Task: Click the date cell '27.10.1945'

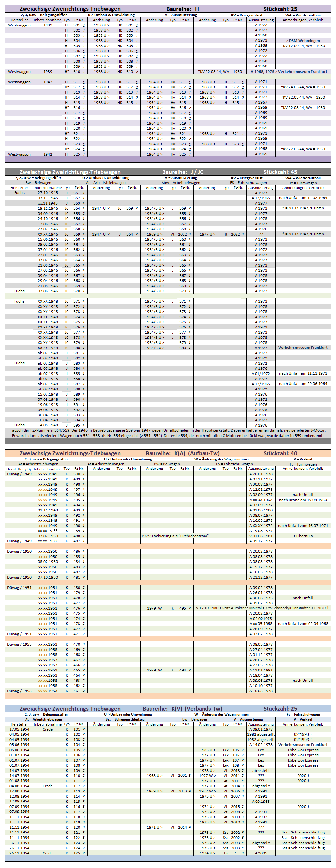Action: tap(47, 193)
